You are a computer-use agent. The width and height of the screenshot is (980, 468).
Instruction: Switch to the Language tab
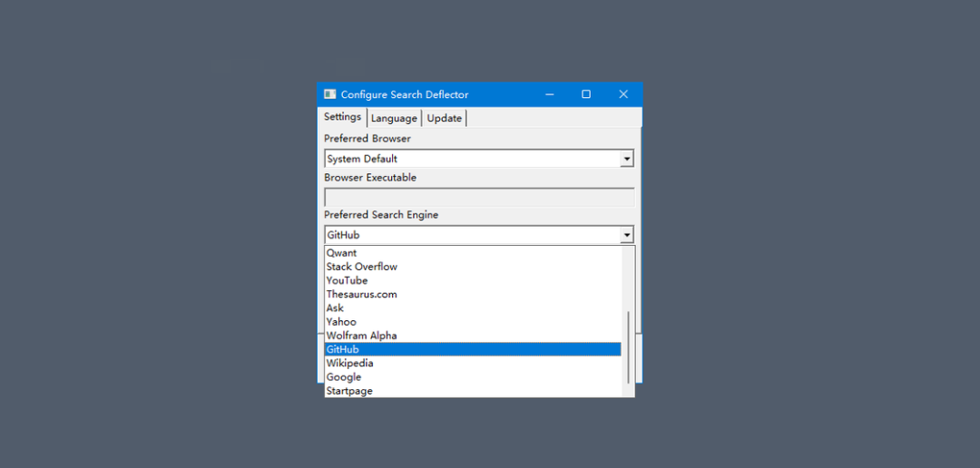[394, 118]
